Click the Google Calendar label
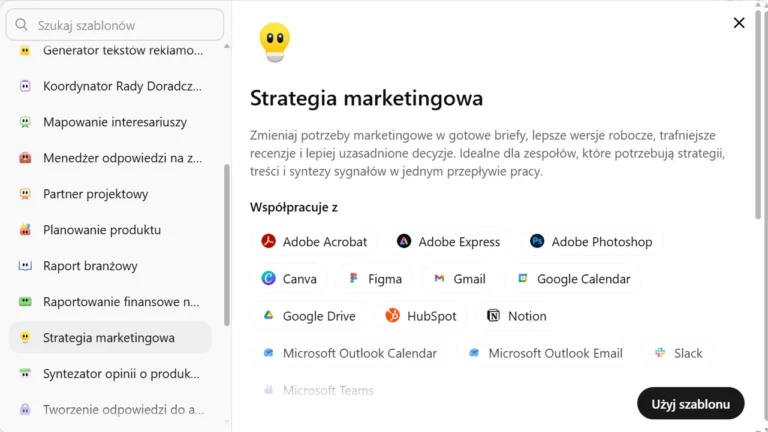768x432 pixels. [583, 279]
